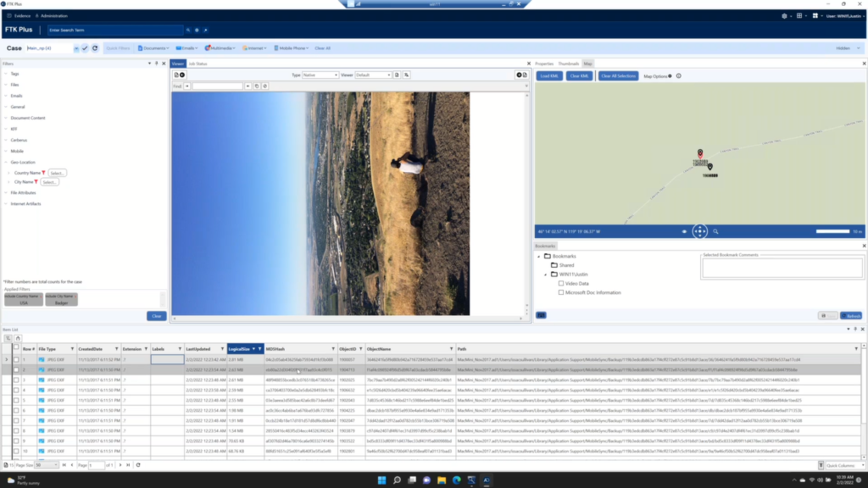Open the Viewer dropdown showing Default

pyautogui.click(x=373, y=75)
